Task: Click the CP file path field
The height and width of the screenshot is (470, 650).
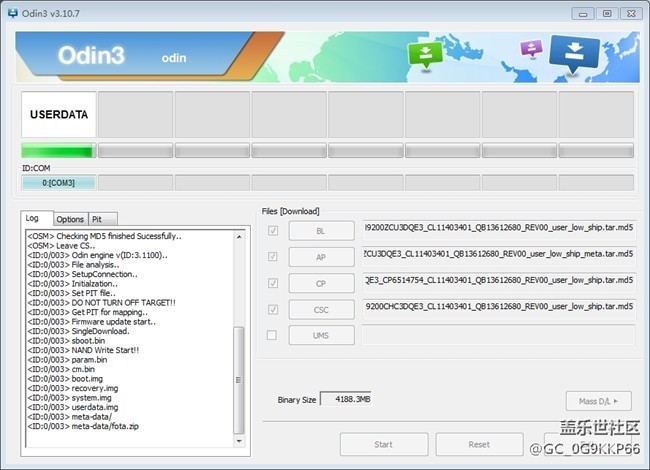Action: click(499, 283)
